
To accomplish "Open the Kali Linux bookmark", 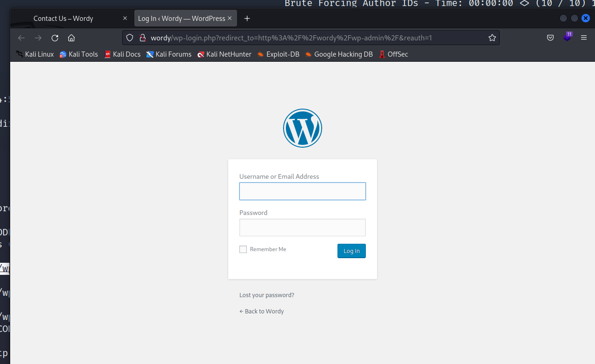I will pyautogui.click(x=35, y=54).
